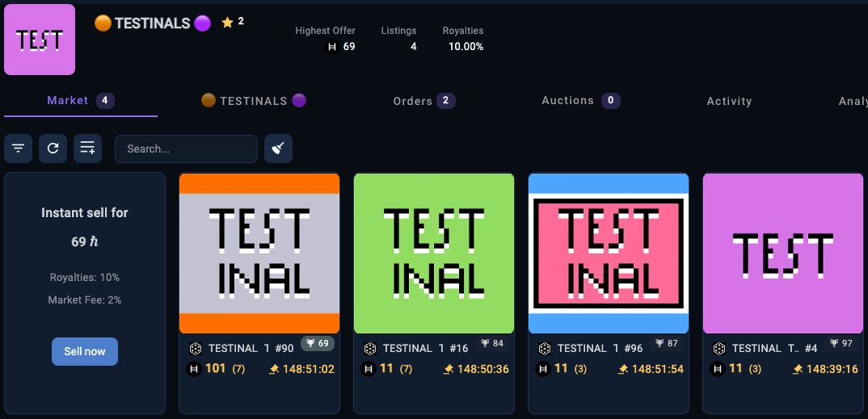
Task: Click the Royalties 10.00% value
Action: pos(466,47)
